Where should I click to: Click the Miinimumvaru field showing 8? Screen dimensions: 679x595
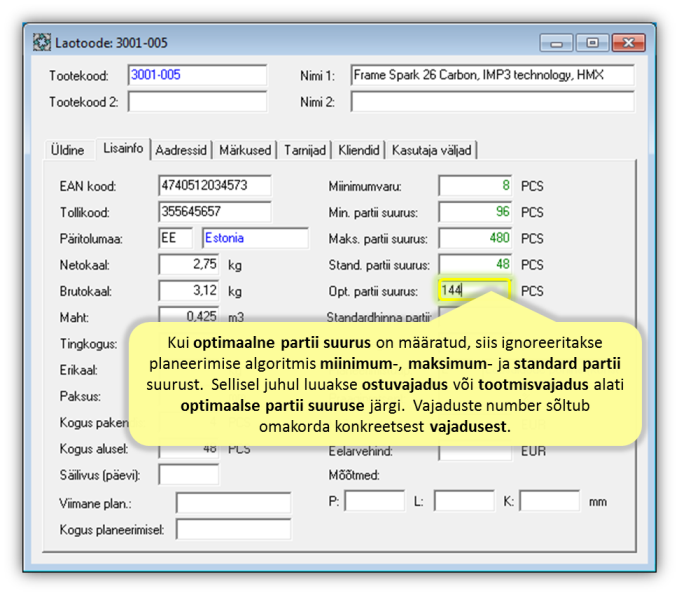pyautogui.click(x=475, y=186)
